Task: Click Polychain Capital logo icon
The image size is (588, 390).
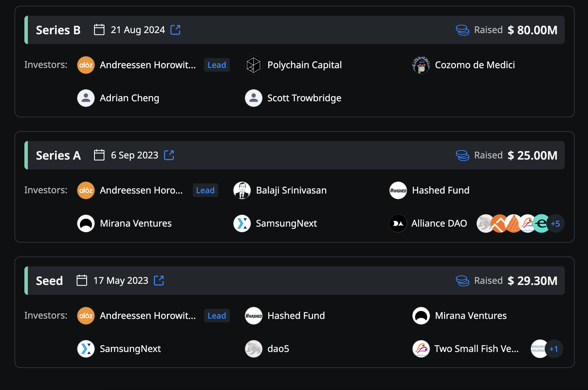Action: click(x=253, y=65)
